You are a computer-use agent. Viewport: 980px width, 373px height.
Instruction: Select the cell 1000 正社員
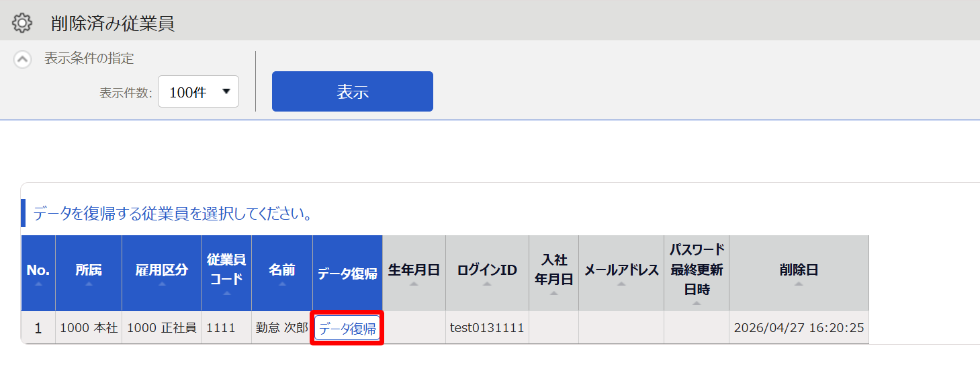pyautogui.click(x=162, y=328)
